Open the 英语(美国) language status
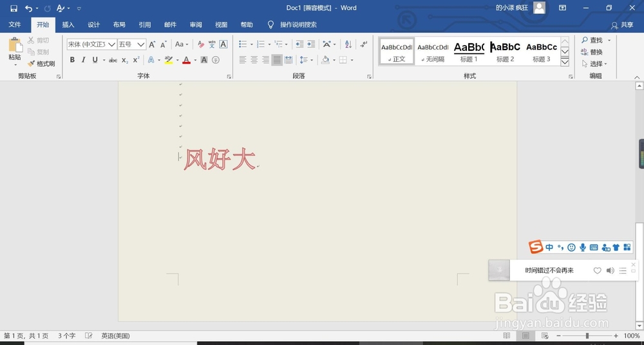Screen dimensions: 644x345 click(116, 335)
